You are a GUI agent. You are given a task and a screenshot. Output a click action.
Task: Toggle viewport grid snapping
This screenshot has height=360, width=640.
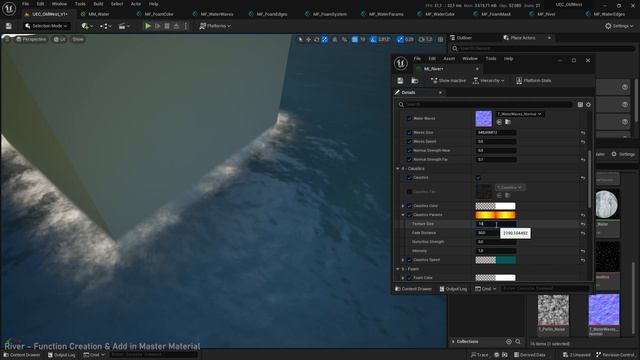[x=355, y=39]
